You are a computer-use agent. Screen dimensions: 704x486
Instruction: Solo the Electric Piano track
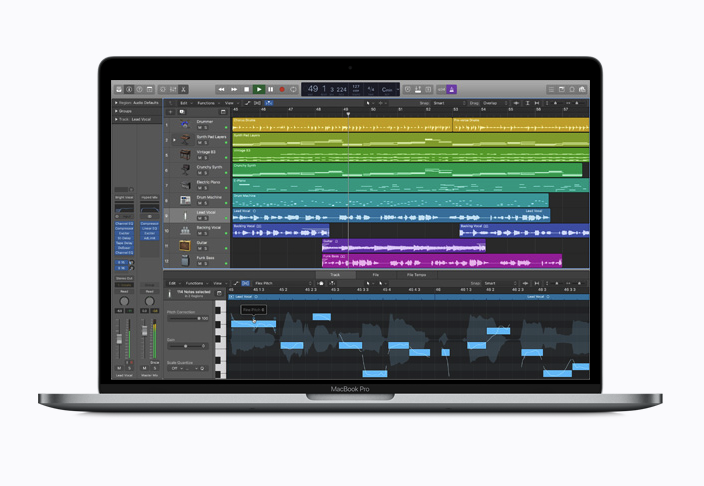[205, 188]
